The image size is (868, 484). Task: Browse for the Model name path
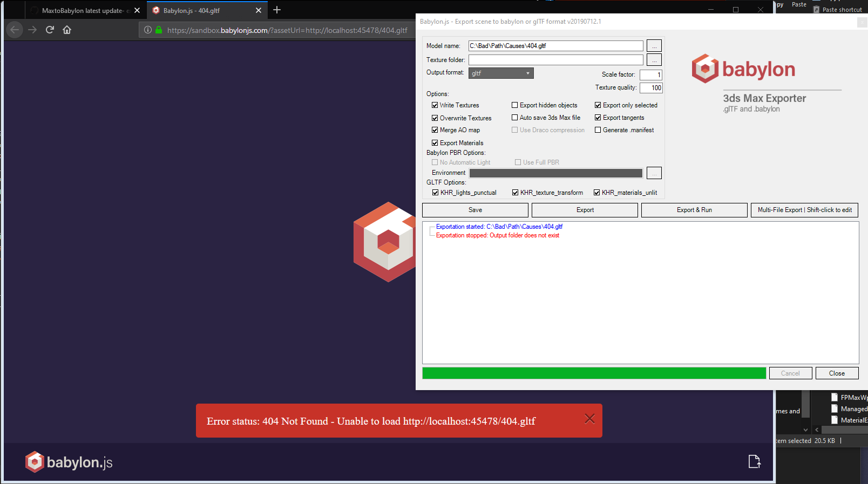pyautogui.click(x=654, y=46)
